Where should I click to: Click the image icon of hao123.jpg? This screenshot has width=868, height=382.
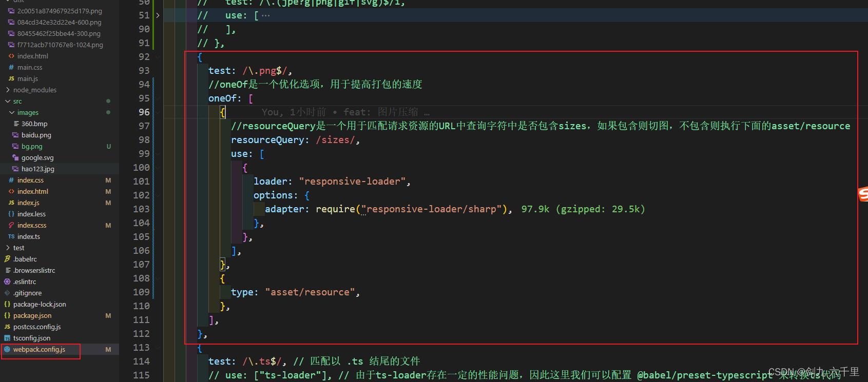15,169
